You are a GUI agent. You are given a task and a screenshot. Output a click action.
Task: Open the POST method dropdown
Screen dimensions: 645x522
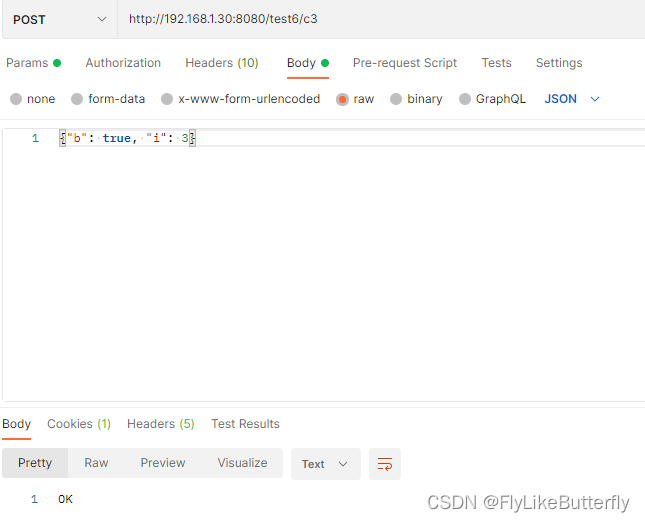[60, 19]
